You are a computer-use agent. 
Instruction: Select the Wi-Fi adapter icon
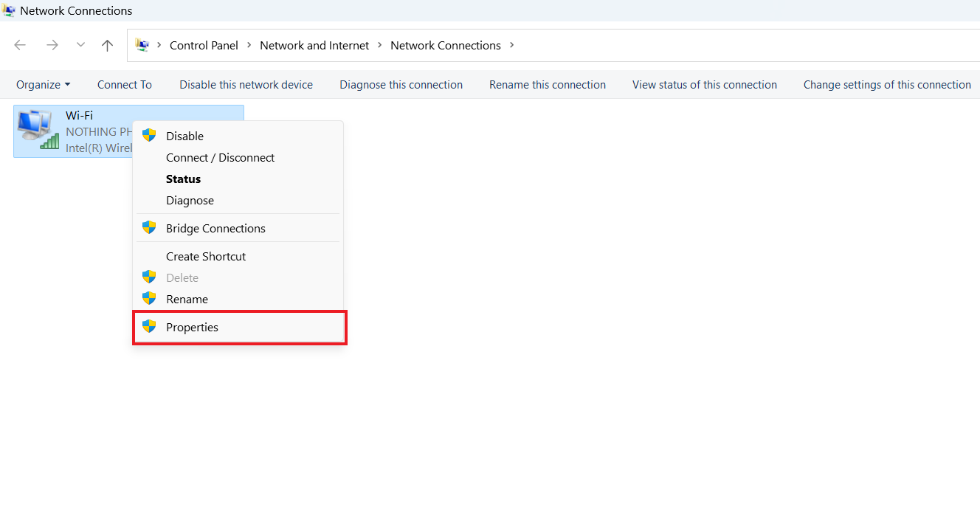tap(38, 129)
